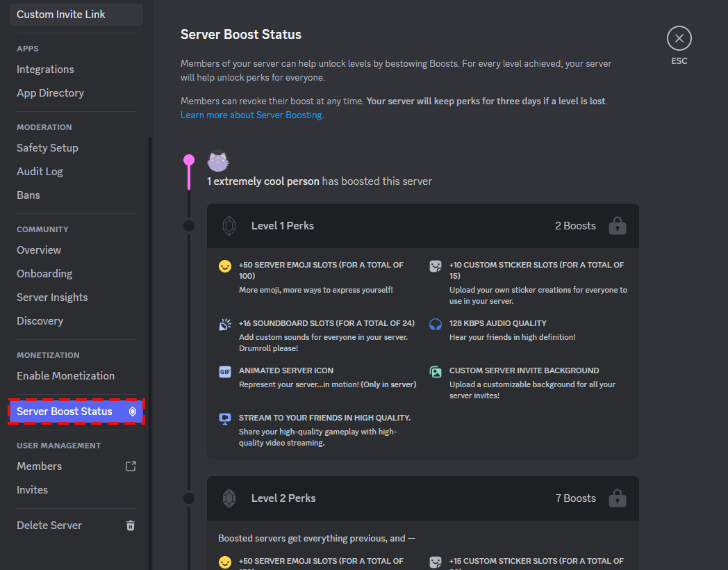Click the booster avatar above Level 1 Perks
728x570 pixels.
click(x=217, y=161)
